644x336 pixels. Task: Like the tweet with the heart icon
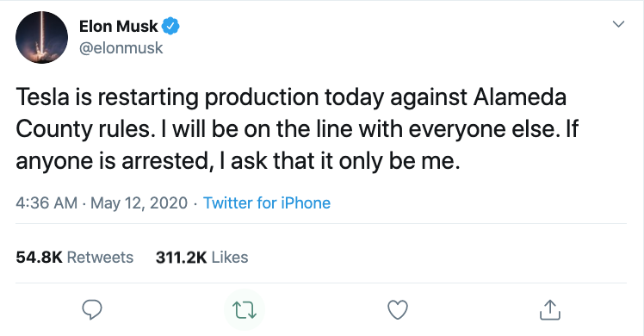[x=398, y=309]
